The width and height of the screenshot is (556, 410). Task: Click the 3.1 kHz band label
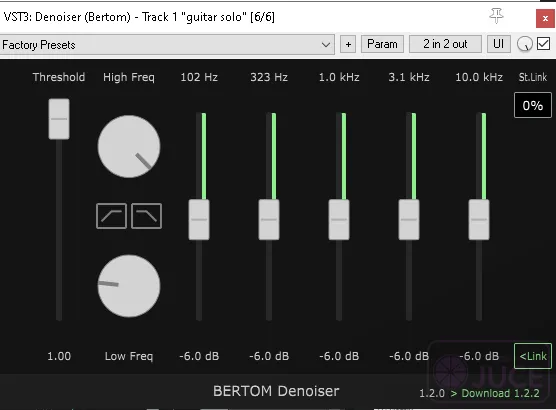click(409, 77)
